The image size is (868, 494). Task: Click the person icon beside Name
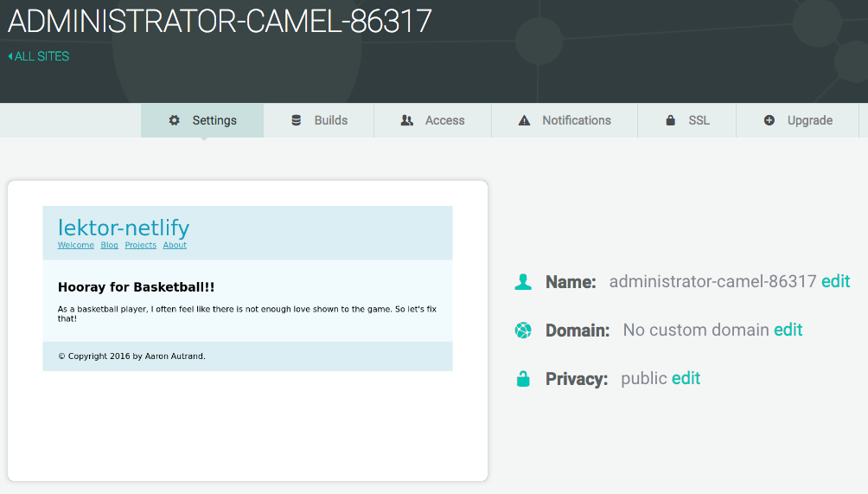pyautogui.click(x=523, y=282)
